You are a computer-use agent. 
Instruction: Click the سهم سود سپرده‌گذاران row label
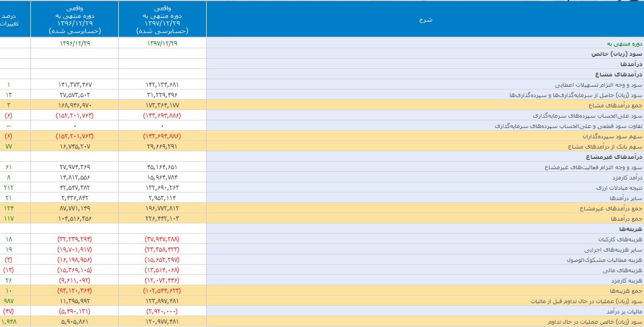coord(614,136)
